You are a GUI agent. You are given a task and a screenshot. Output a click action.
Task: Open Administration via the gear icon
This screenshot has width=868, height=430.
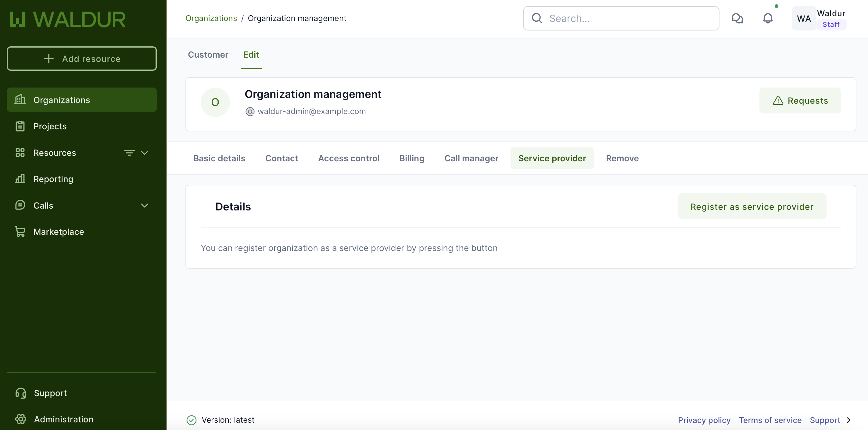[20, 419]
